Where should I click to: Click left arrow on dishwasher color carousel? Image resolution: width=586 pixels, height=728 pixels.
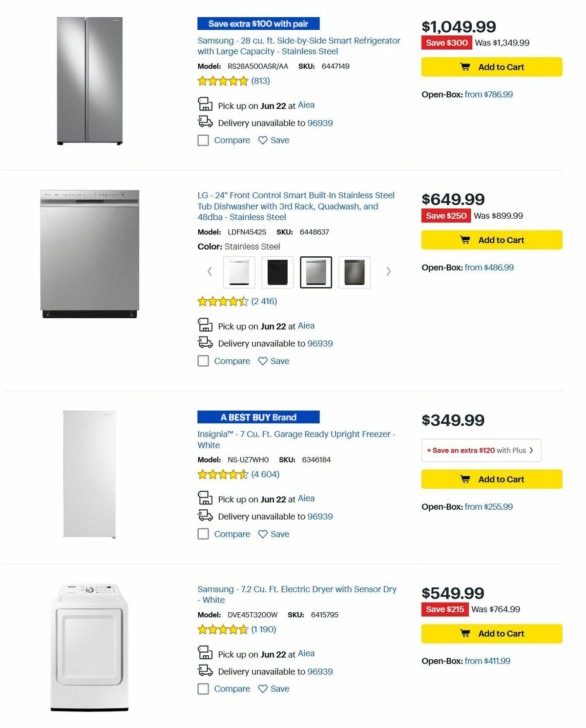(209, 271)
